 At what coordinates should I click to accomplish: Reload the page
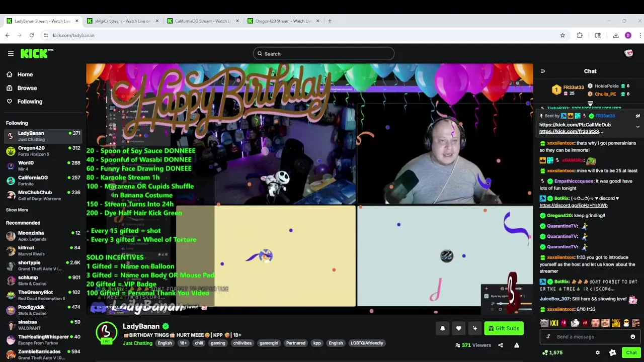(x=32, y=35)
